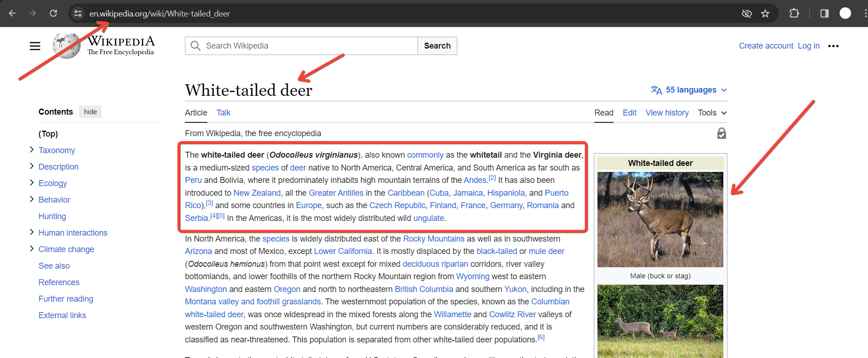This screenshot has height=358, width=868.
Task: Expand the Description section chevron
Action: click(x=32, y=166)
